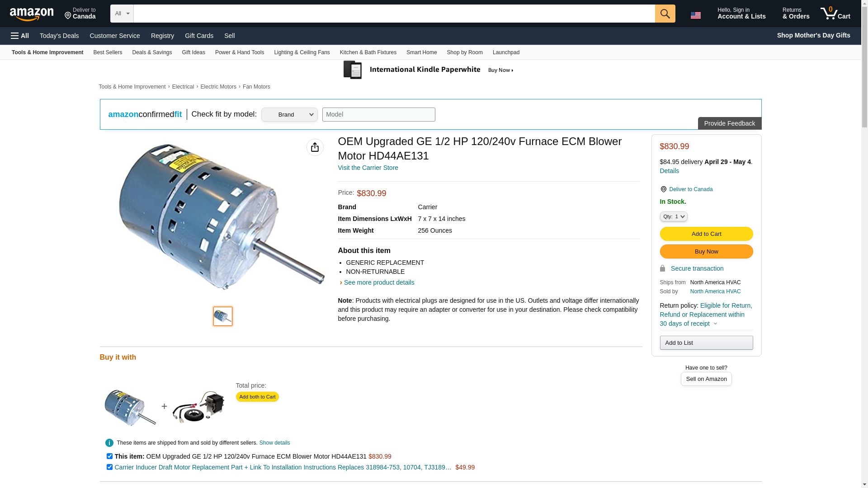Image resolution: width=868 pixels, height=488 pixels.
Task: Open the US flag language selector
Action: coord(695,15)
